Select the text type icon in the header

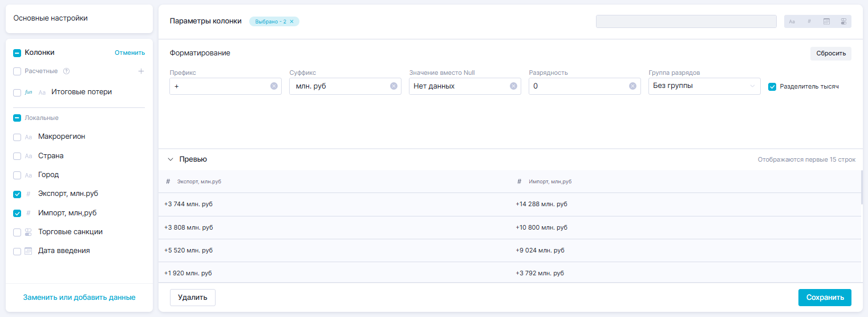(x=792, y=22)
